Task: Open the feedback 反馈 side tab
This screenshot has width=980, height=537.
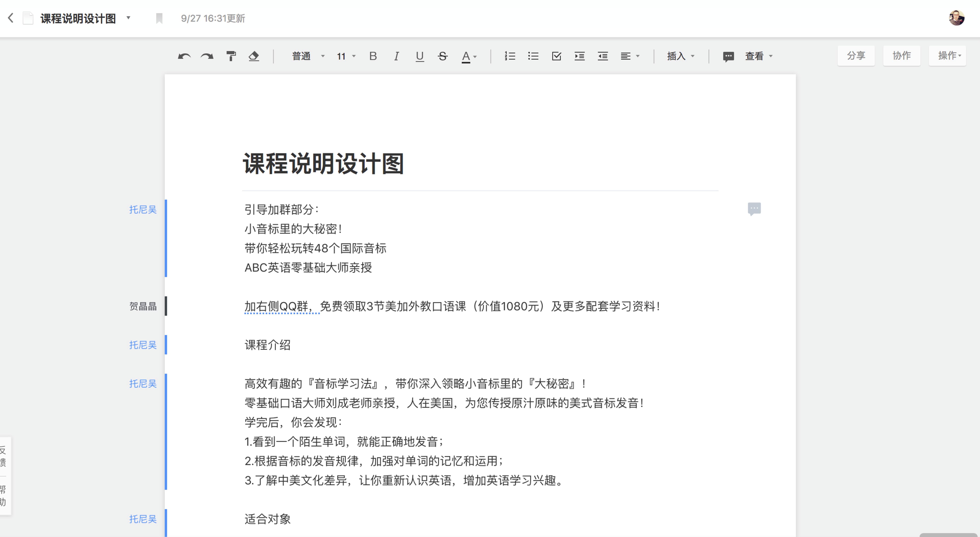Action: coord(3,456)
